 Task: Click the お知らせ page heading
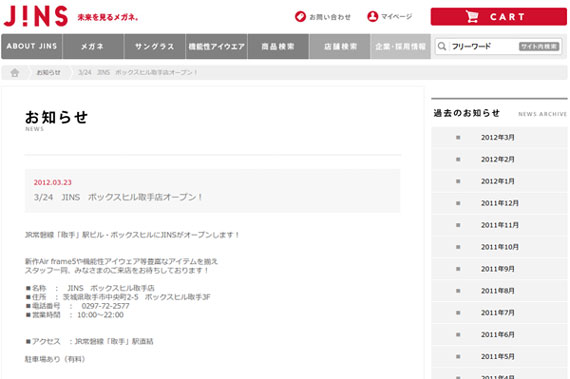[x=56, y=117]
